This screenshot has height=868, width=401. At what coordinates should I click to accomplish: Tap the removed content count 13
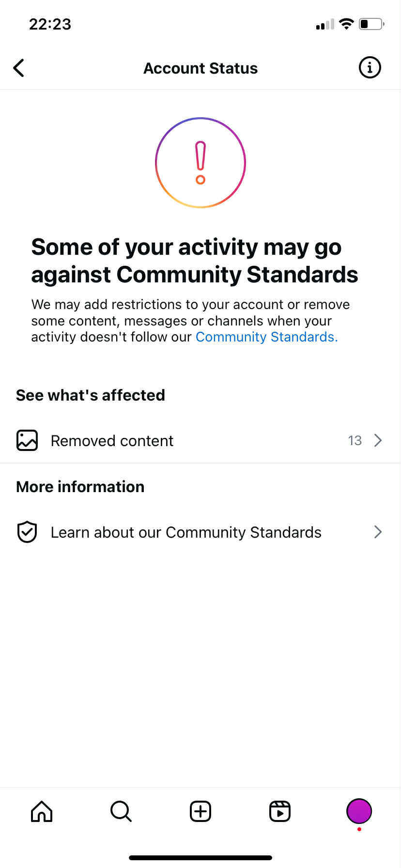(355, 440)
